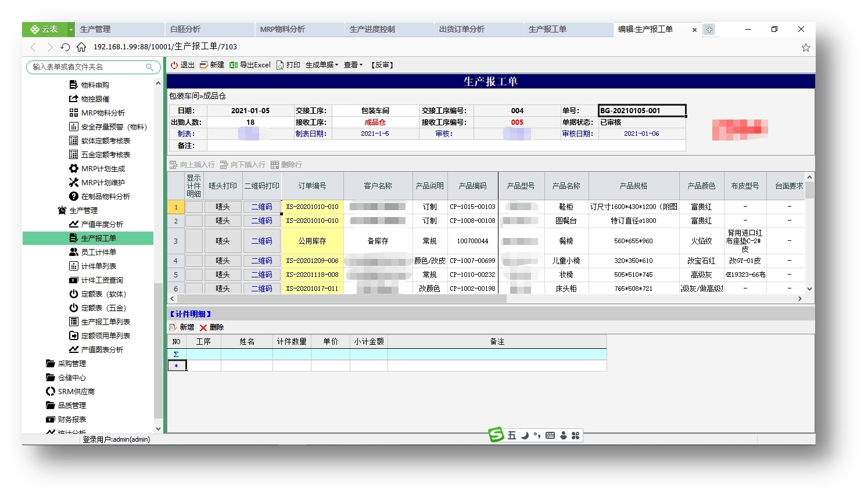Close the 编辑:生产报工单 tab
The image size is (868, 498).
click(x=694, y=30)
